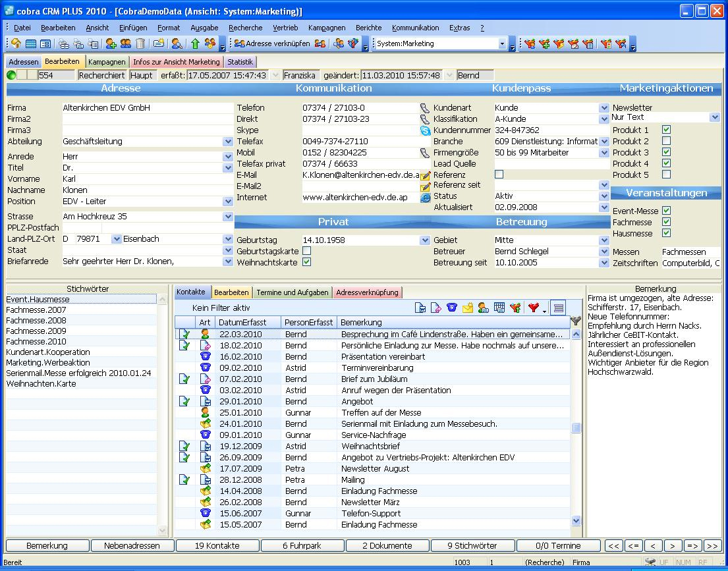Open the blue table grid view icon
This screenshot has height=571, width=728.
click(x=31, y=43)
